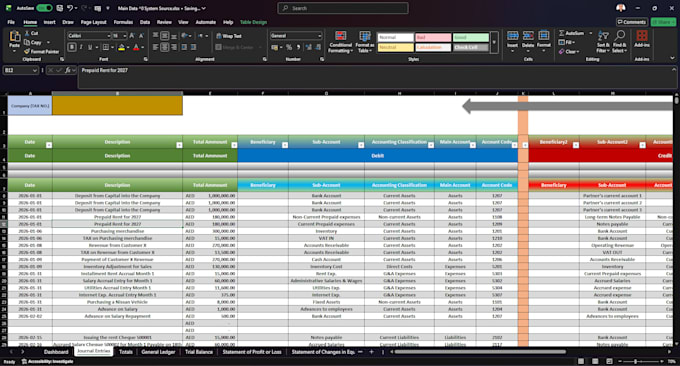Click Comma Style icon

[x=298, y=47]
